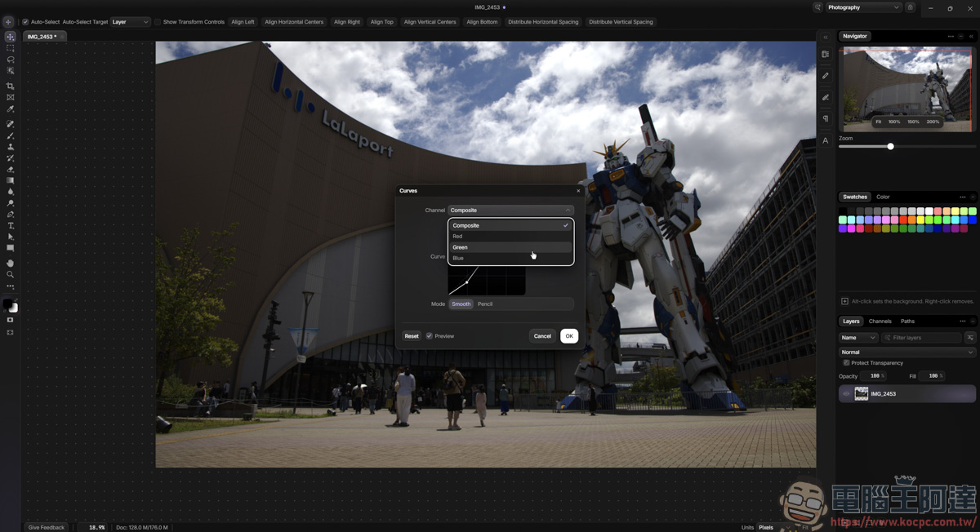Select the Zoom magnifier tool

point(11,275)
